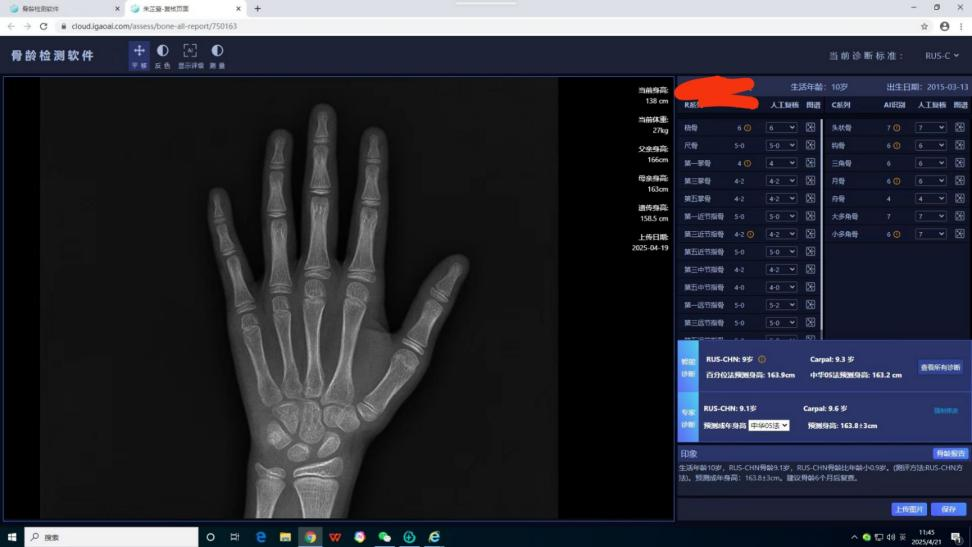The width and height of the screenshot is (972, 547).
Task: Click the 保存 save button
Action: tap(948, 509)
